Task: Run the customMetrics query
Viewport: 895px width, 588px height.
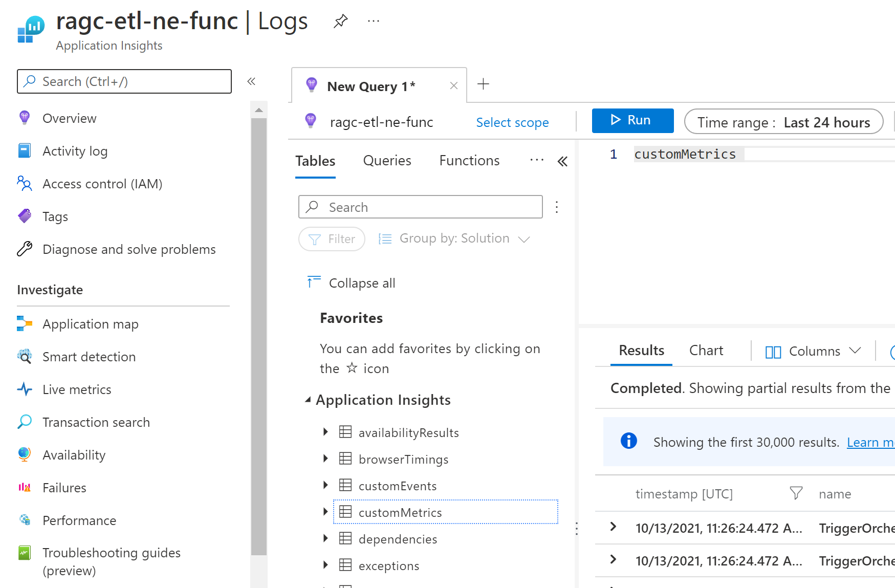Action: coord(632,120)
